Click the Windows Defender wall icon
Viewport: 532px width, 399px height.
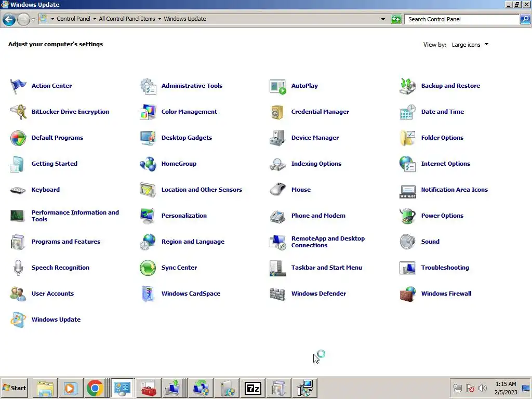[278, 294]
